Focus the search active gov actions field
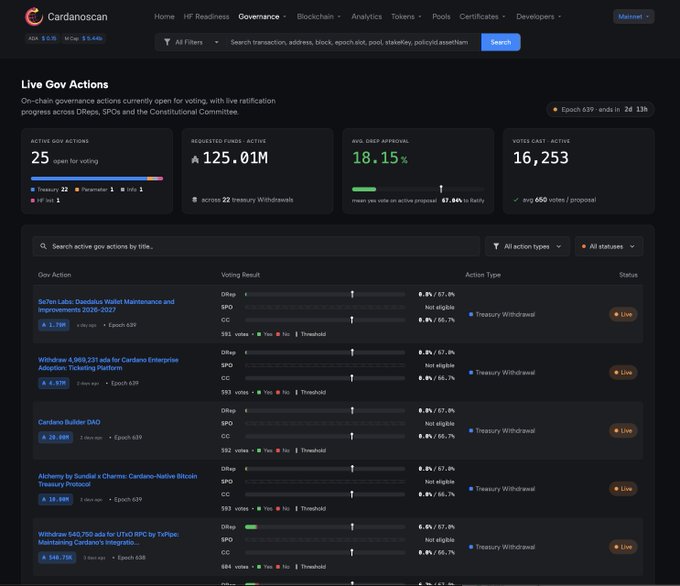This screenshot has width=680, height=586. [256, 246]
